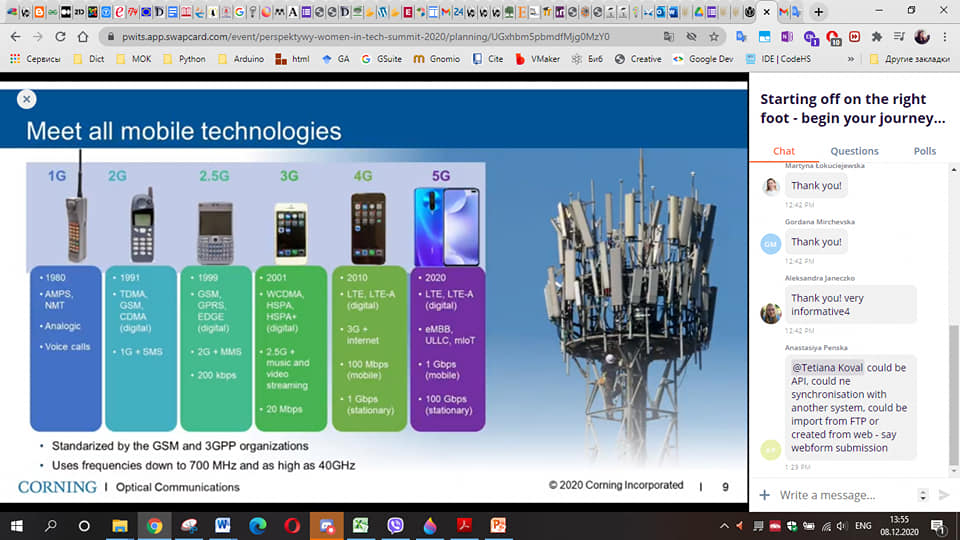Click the @Tetiana Koval mention in chat
Viewport: 960px width, 540px height.
point(827,367)
